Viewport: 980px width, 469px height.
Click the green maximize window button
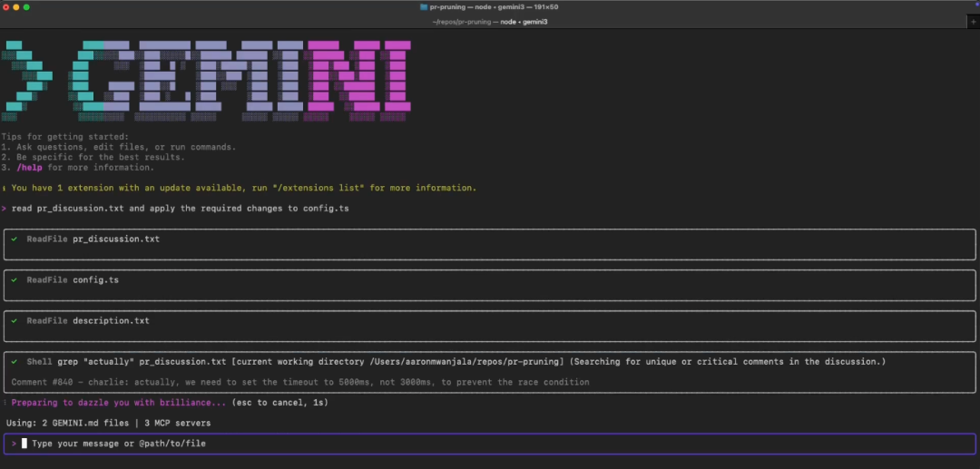pyautogui.click(x=26, y=6)
